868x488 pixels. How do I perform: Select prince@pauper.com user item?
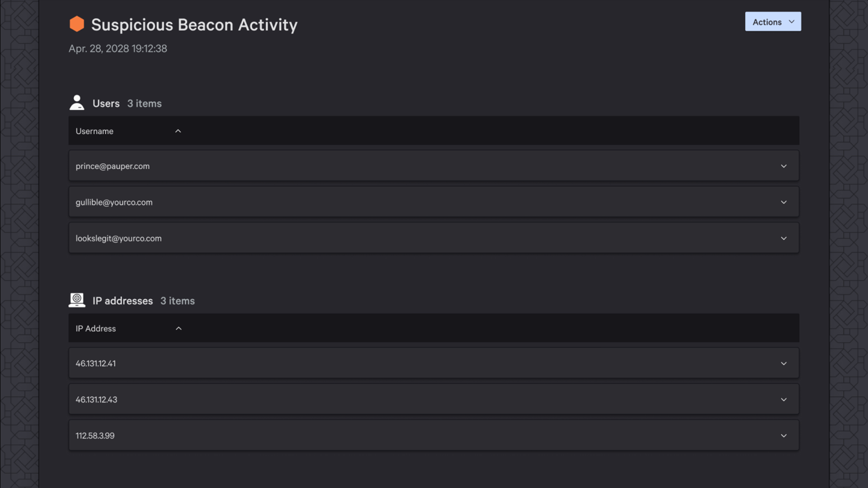pos(434,166)
